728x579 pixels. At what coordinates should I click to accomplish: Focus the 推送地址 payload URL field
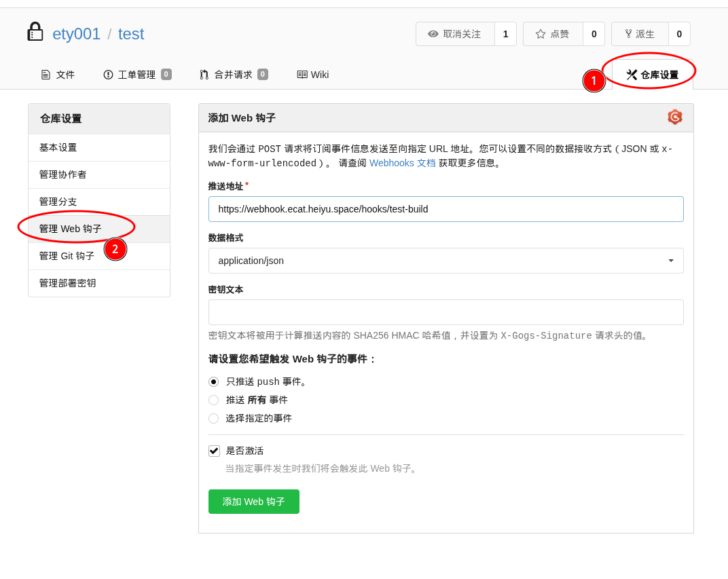pos(445,209)
